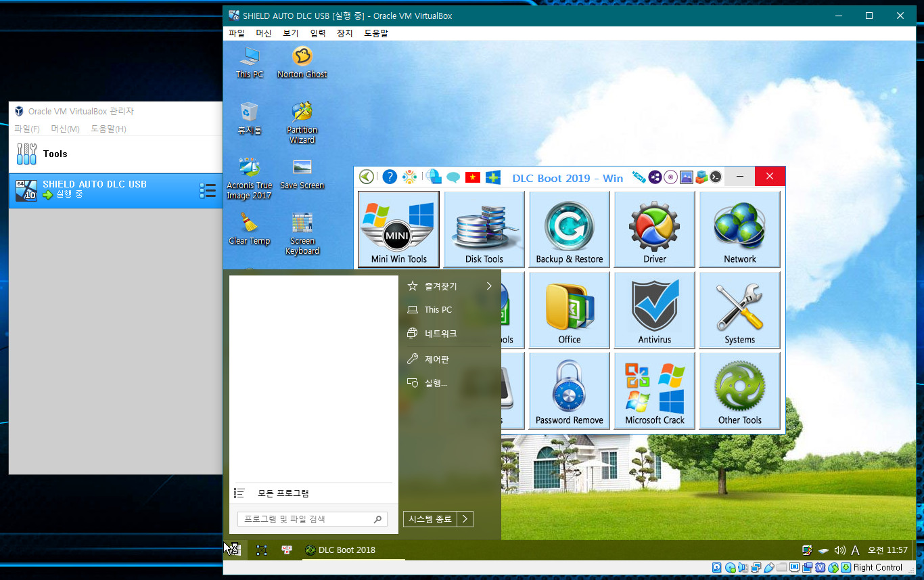This screenshot has height=580, width=924.
Task: Click the guest Start button on the taskbar
Action: pos(234,550)
